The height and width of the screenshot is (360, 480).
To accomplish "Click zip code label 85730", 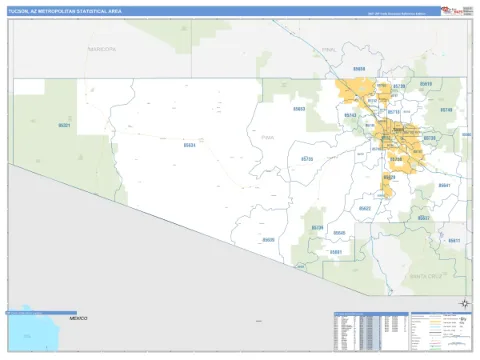I will pyautogui.click(x=430, y=138).
